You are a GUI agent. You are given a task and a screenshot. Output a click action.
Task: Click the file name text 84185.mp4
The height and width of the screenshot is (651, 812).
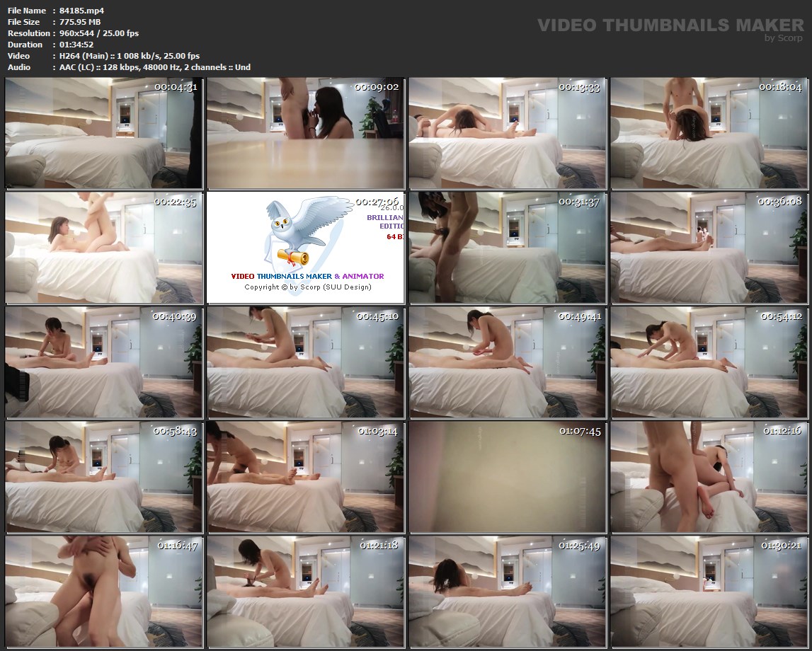[x=82, y=11]
